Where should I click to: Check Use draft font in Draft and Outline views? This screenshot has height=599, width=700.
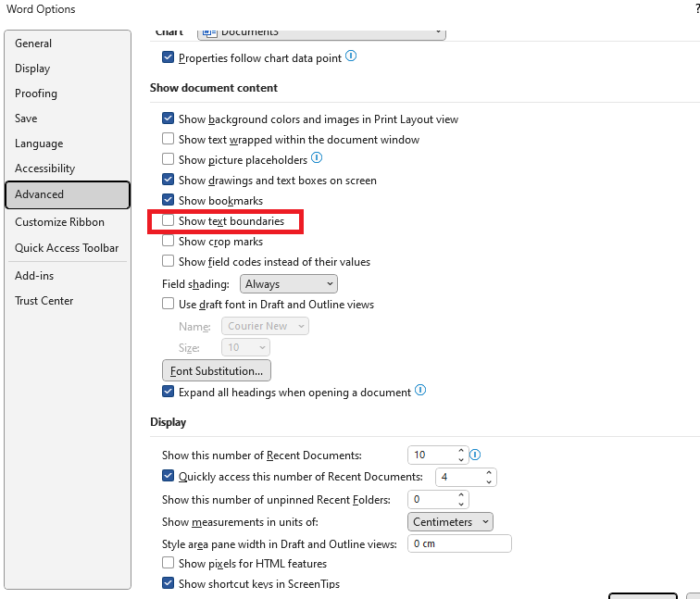[168, 304]
